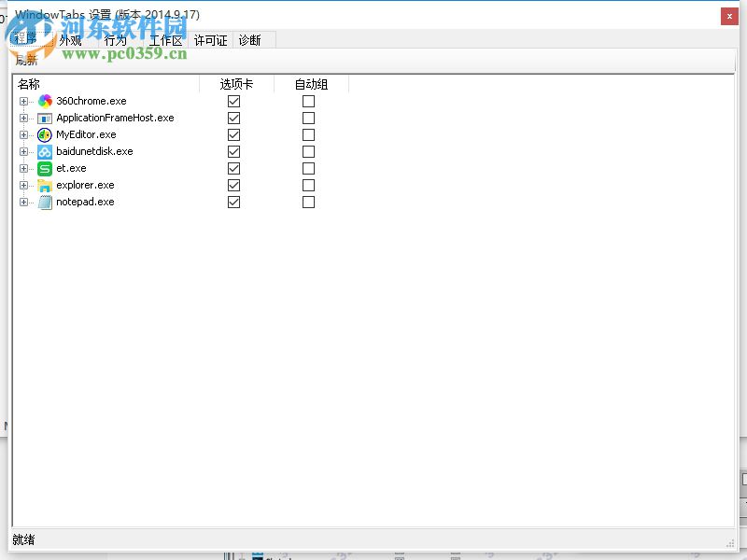This screenshot has width=747, height=560.
Task: Expand the 360chrome.exe tree node
Action: (x=23, y=101)
